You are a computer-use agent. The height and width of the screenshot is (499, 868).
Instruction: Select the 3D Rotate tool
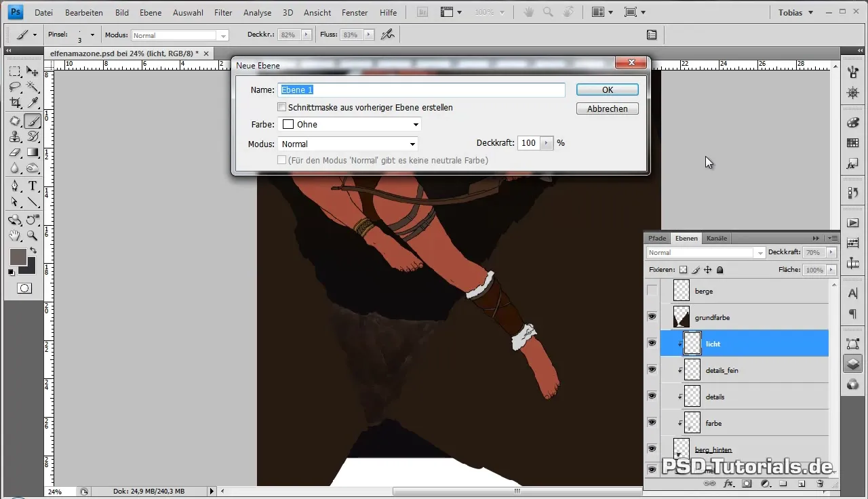point(15,220)
